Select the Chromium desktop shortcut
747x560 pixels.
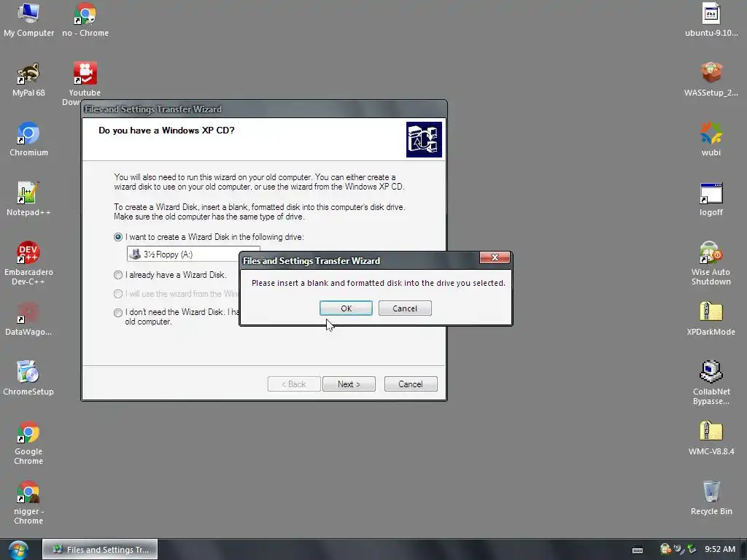[x=28, y=139]
